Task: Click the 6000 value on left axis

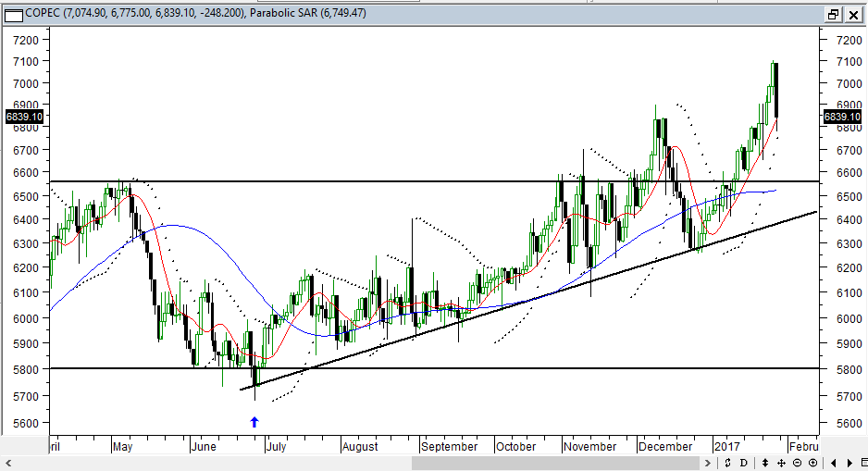Action: (26, 319)
